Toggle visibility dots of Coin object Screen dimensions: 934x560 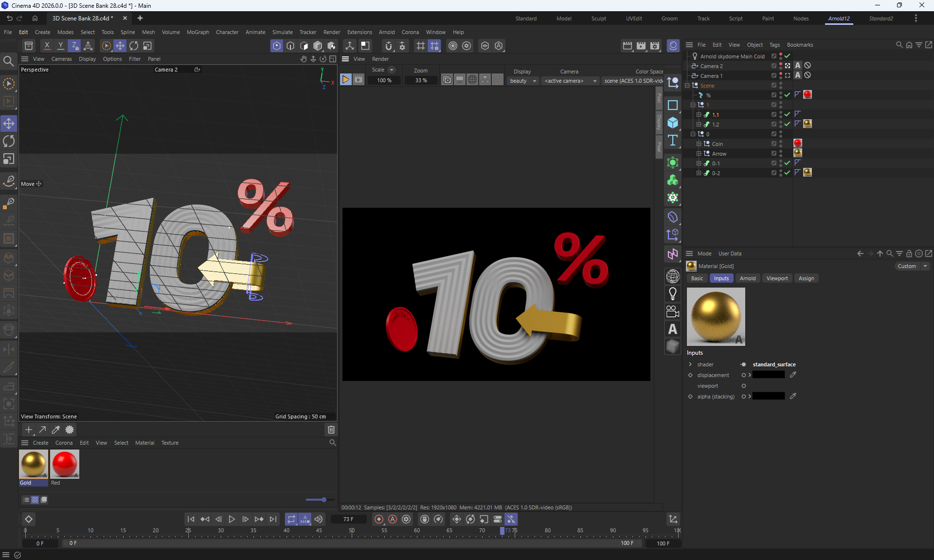coord(781,144)
